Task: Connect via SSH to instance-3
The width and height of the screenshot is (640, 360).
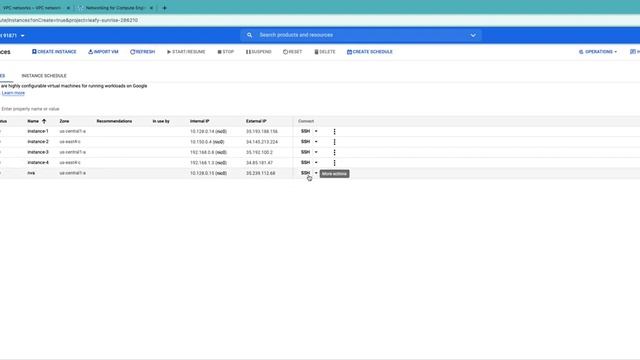Action: (x=305, y=152)
